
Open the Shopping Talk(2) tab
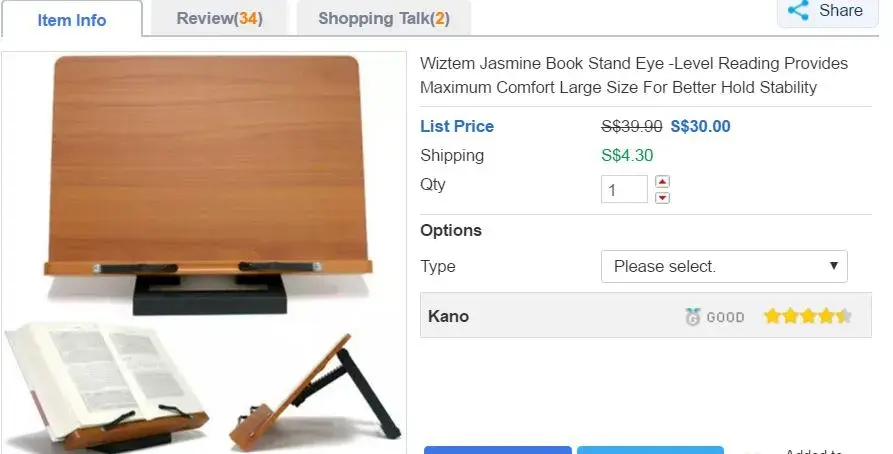pyautogui.click(x=384, y=18)
